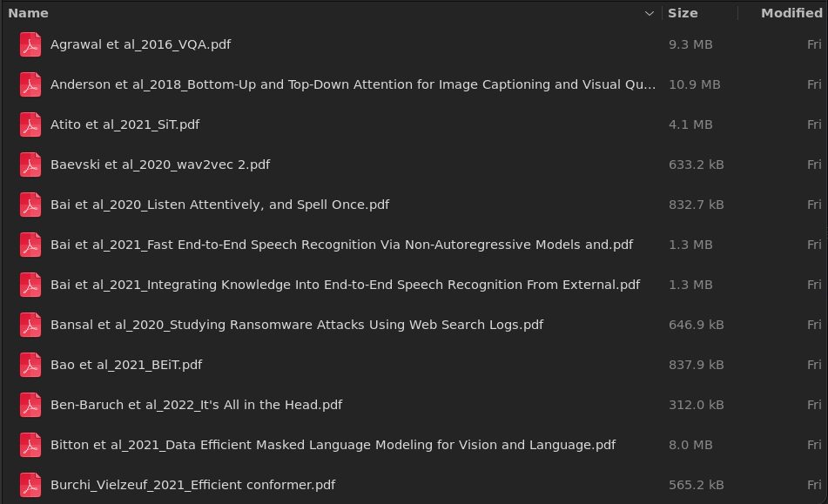Open Agrawal et al_2016_VQA.pdf

pyautogui.click(x=139, y=44)
